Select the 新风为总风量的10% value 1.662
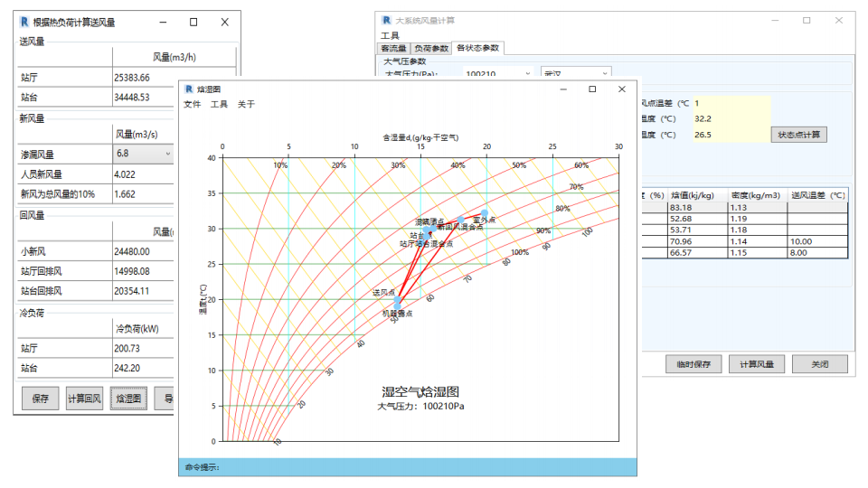This screenshot has width=868, height=488. click(x=125, y=194)
